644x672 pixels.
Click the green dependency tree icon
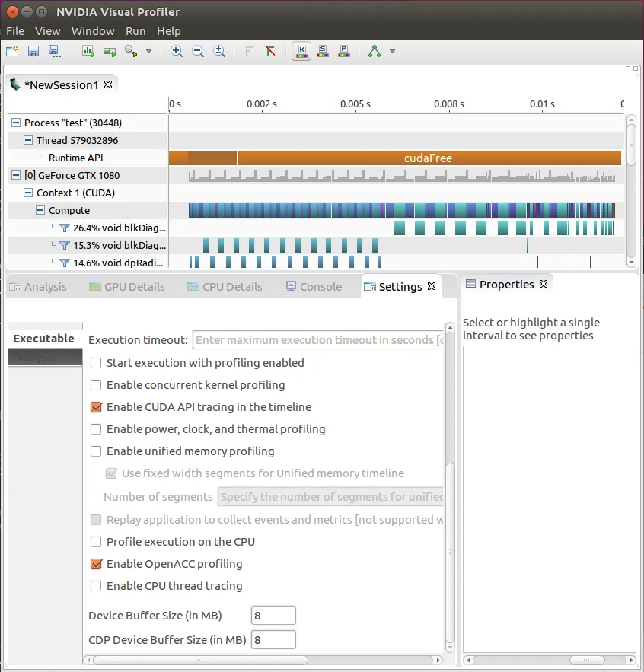pyautogui.click(x=375, y=52)
